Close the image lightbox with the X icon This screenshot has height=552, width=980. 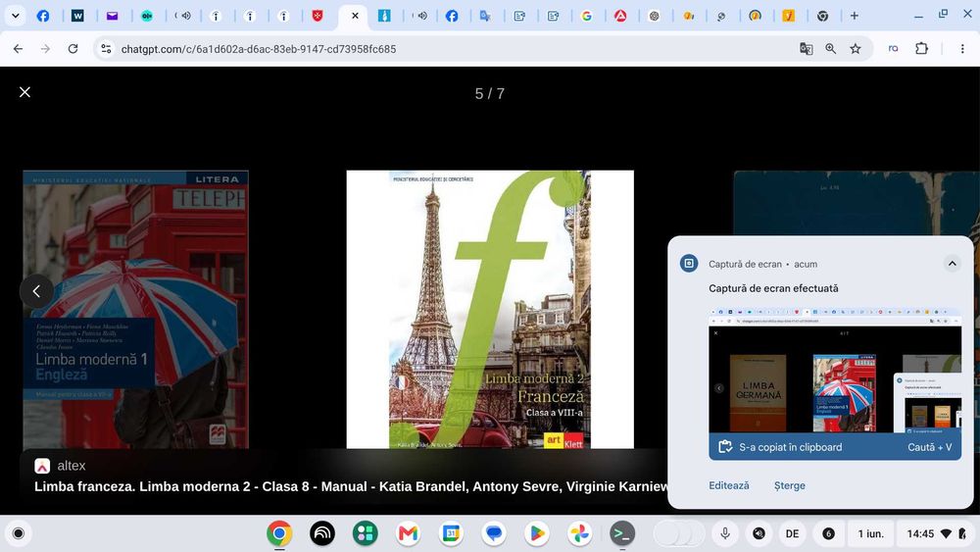(x=25, y=92)
